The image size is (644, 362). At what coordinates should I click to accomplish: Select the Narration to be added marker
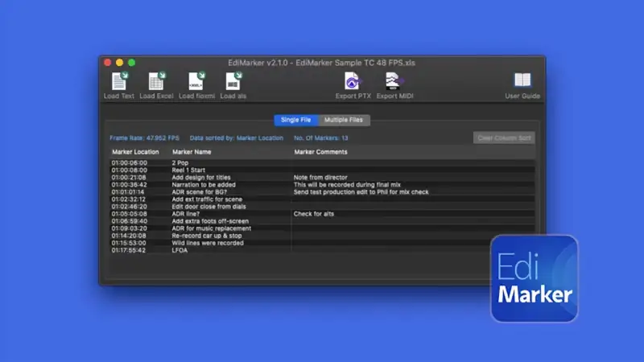pos(204,185)
